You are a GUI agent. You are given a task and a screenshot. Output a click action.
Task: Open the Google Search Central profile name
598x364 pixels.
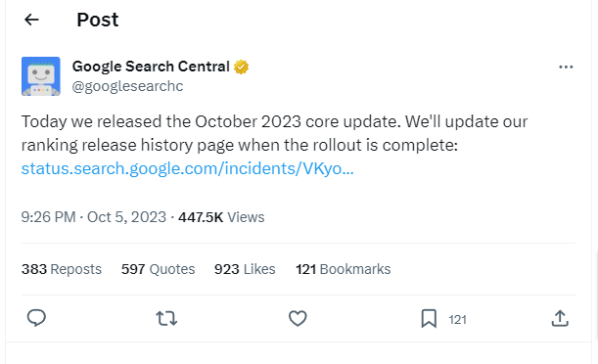(151, 67)
